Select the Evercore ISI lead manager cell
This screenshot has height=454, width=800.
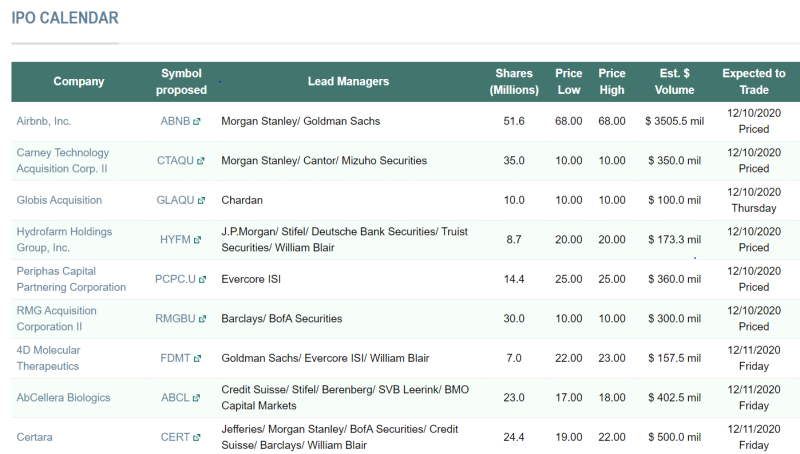(251, 280)
